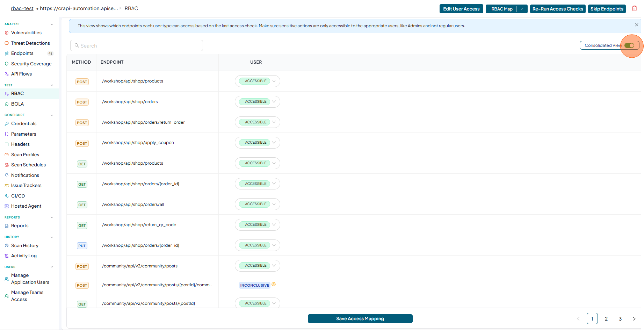Collapse the ANALYZE sidebar section
The image size is (644, 330).
(x=52, y=24)
